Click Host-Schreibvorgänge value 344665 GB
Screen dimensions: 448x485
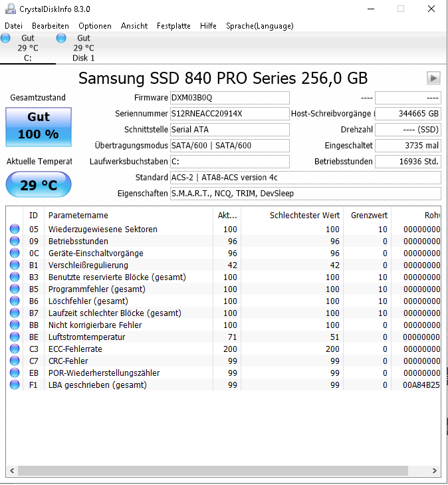[408, 114]
